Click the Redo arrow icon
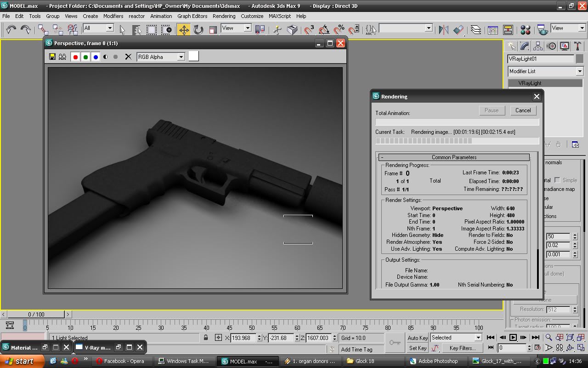Image resolution: width=588 pixels, height=368 pixels. [26, 29]
